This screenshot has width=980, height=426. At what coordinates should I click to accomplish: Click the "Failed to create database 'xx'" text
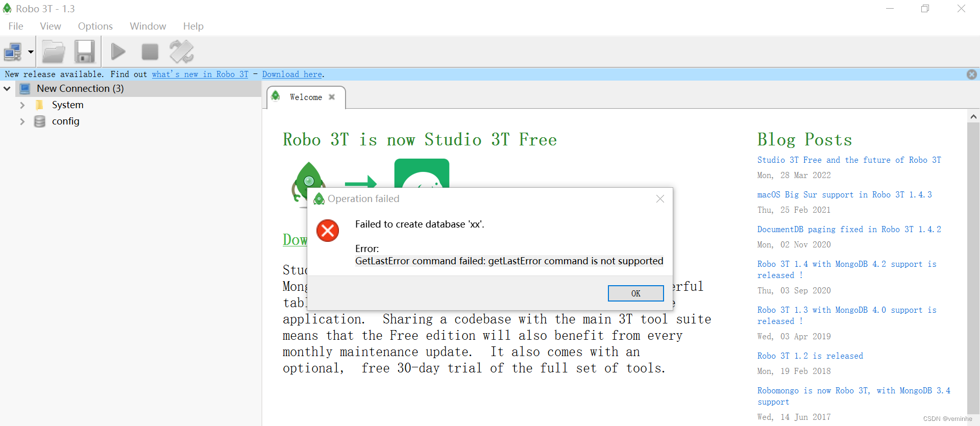pyautogui.click(x=420, y=224)
